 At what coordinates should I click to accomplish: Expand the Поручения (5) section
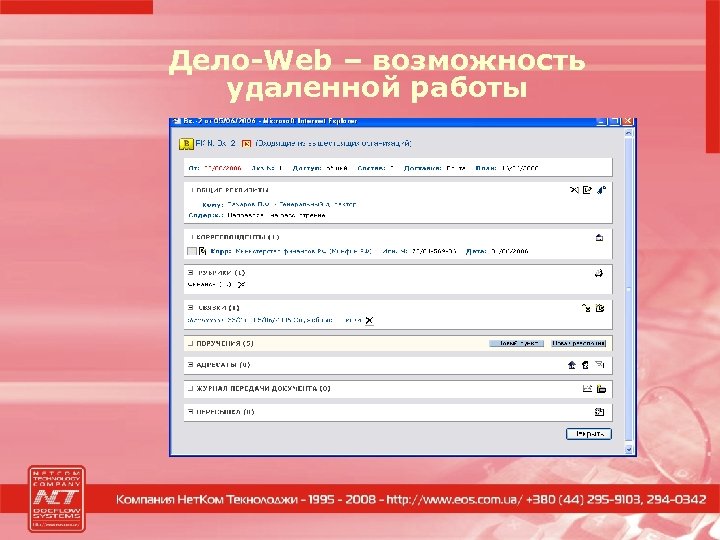(x=191, y=343)
